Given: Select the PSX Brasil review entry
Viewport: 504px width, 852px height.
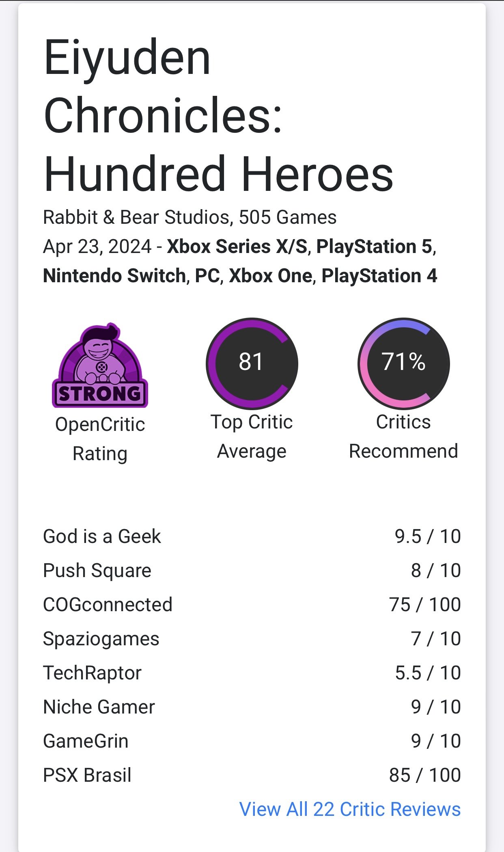Looking at the screenshot, I should click(87, 775).
